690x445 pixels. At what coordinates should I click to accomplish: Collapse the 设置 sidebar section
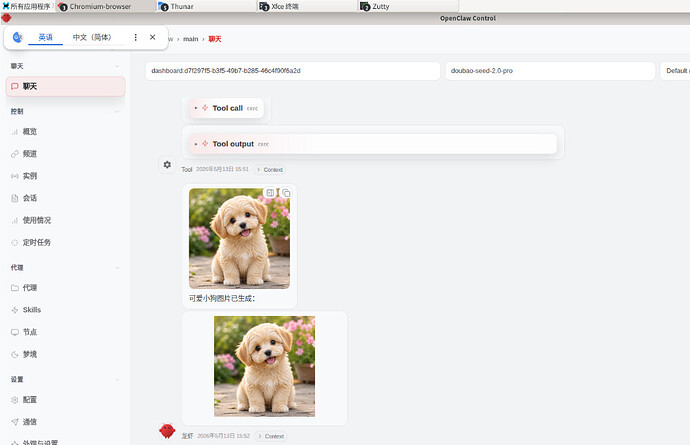tap(65, 379)
